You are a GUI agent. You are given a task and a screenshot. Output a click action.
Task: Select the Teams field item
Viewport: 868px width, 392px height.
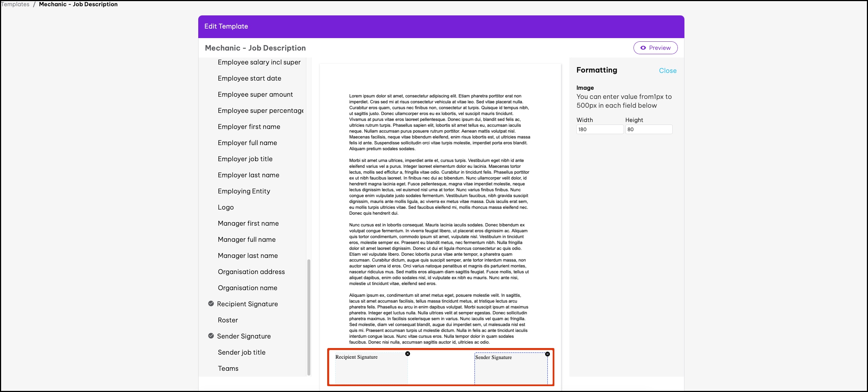pyautogui.click(x=228, y=369)
